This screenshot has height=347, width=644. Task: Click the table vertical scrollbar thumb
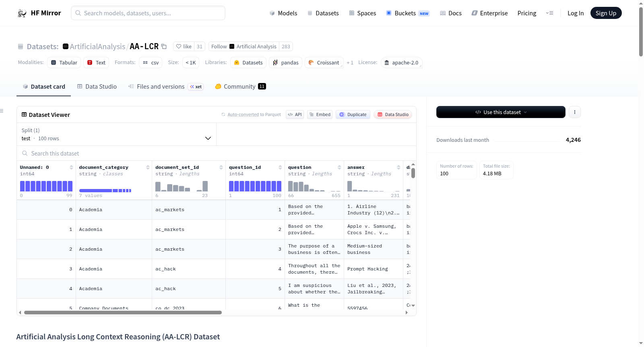413,173
